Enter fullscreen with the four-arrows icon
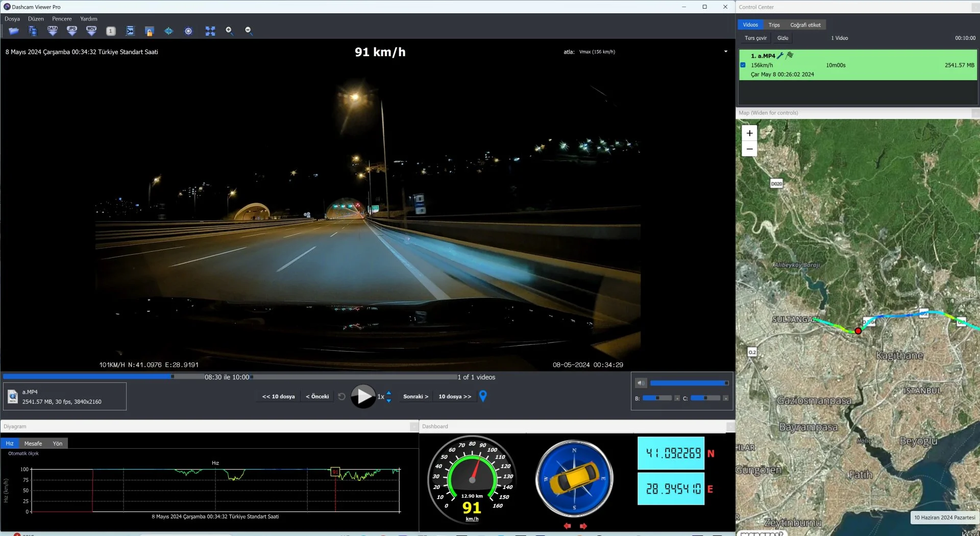Image resolution: width=980 pixels, height=536 pixels. tap(210, 31)
